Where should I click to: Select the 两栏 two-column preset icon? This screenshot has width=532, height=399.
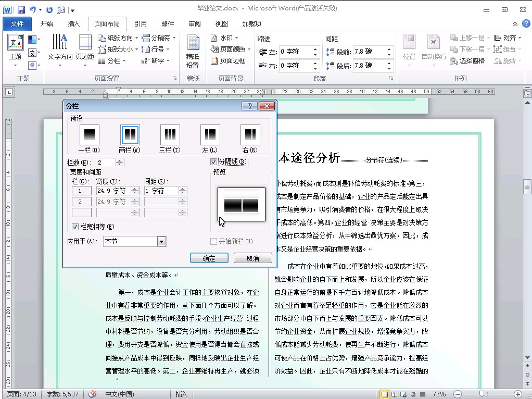(130, 135)
